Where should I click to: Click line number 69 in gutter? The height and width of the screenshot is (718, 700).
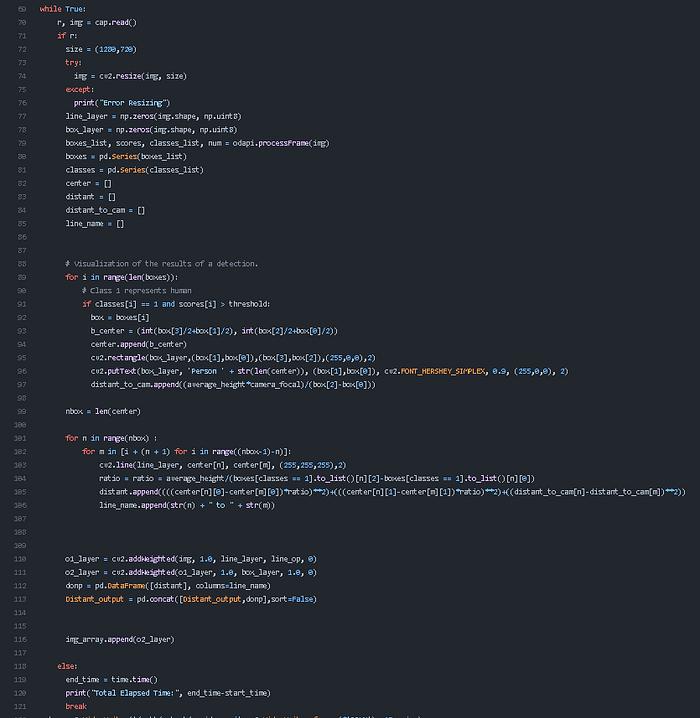22,9
